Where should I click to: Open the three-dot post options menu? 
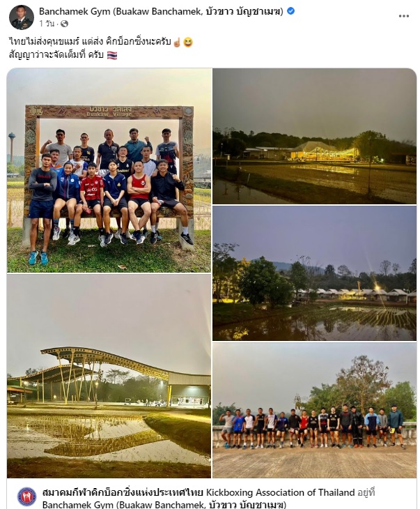coord(403,16)
